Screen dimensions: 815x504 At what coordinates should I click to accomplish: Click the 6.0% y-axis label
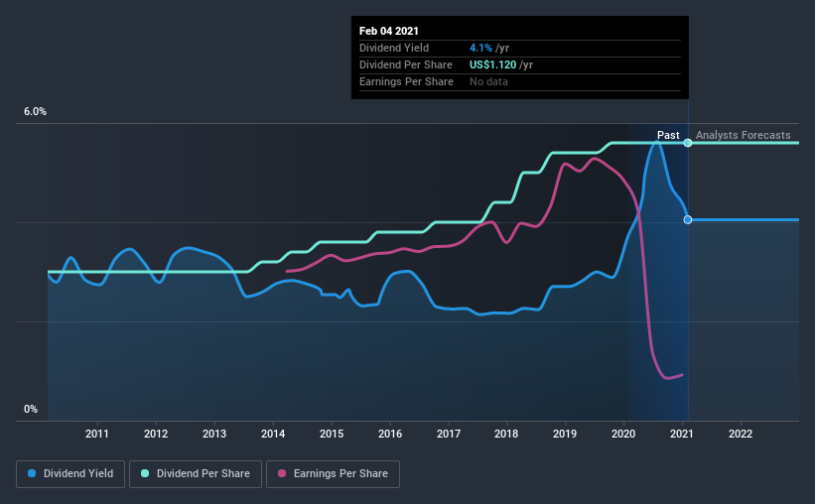click(35, 112)
